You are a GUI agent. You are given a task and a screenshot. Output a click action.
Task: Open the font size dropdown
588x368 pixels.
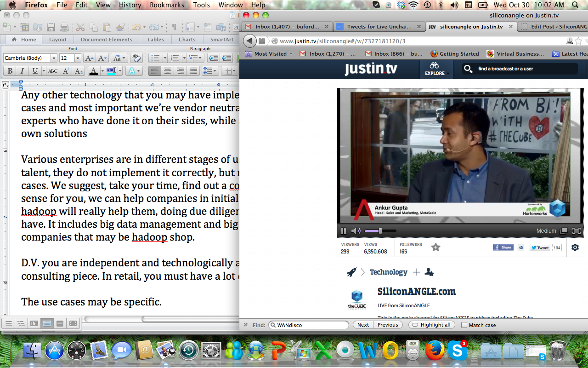click(x=78, y=58)
